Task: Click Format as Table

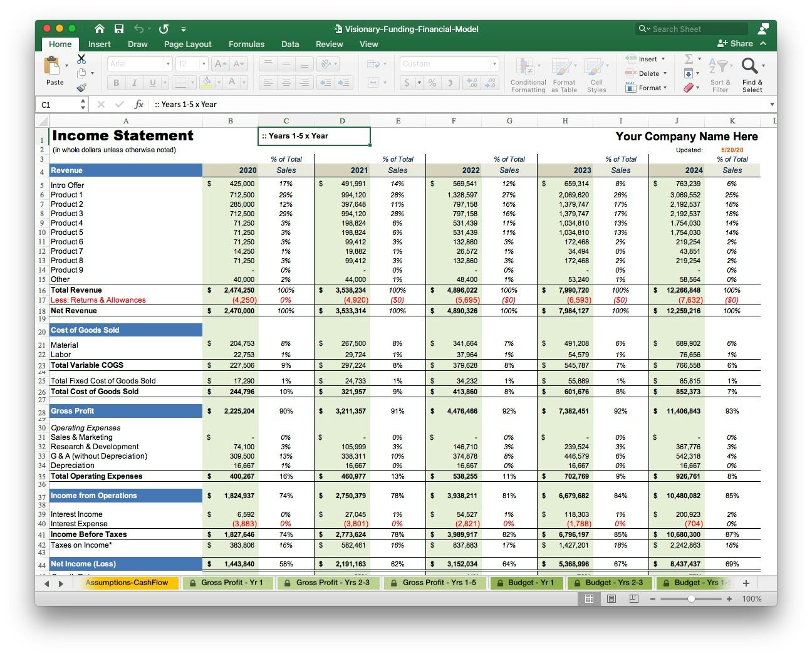Action: point(564,75)
